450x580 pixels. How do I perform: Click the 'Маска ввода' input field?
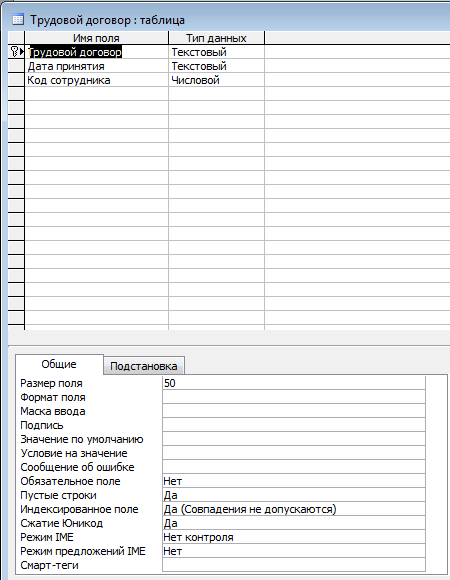coord(294,411)
